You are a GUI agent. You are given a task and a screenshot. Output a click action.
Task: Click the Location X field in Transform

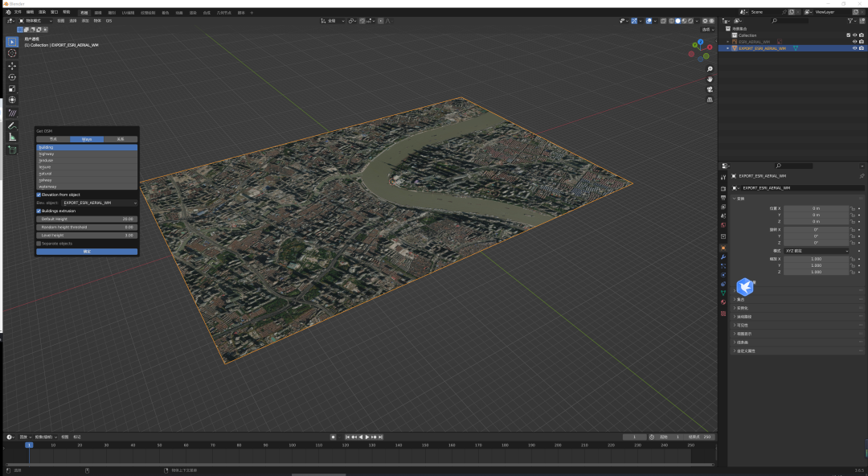tap(816, 208)
